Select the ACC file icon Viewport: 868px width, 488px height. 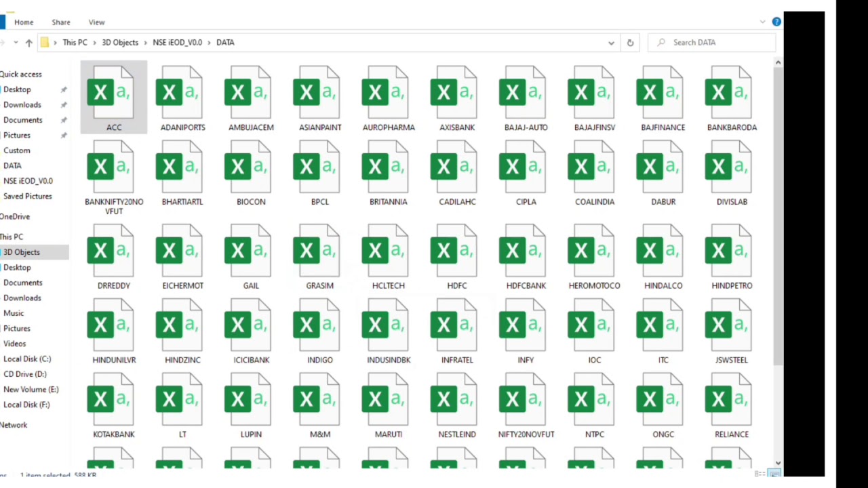pos(109,91)
